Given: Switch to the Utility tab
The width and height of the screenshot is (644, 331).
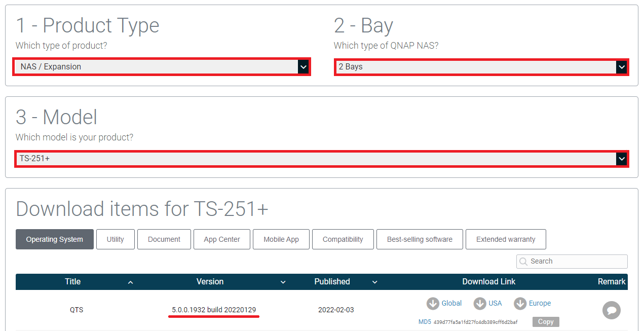Looking at the screenshot, I should point(115,239).
